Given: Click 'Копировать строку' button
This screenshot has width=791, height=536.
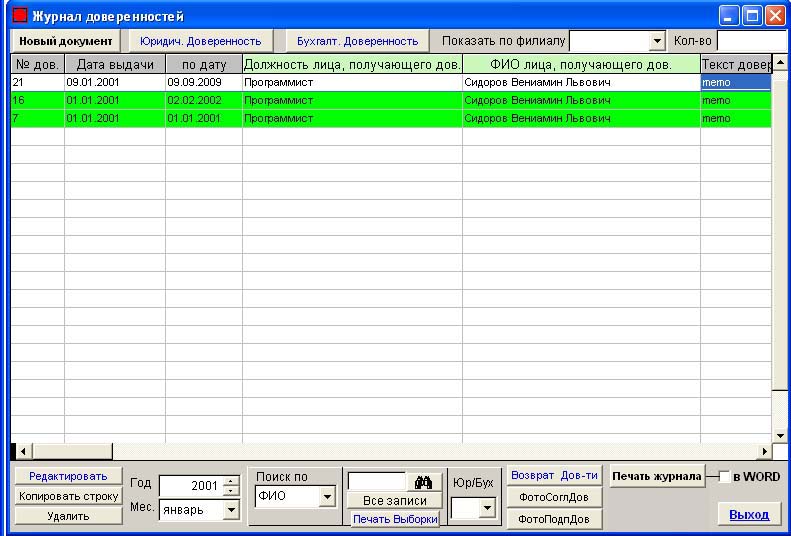Looking at the screenshot, I should [x=68, y=496].
